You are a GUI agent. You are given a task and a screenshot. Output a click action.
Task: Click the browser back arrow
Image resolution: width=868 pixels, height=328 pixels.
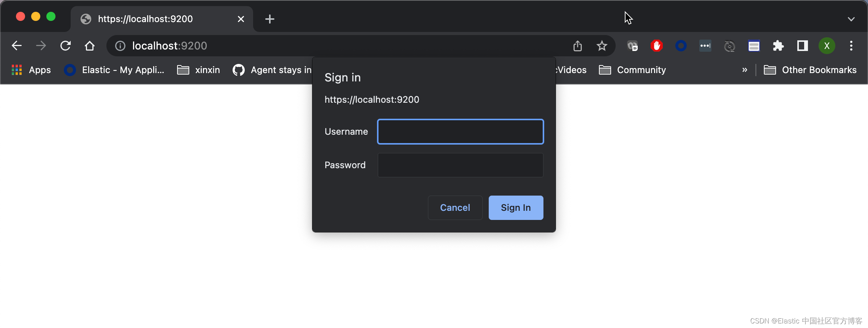tap(17, 46)
